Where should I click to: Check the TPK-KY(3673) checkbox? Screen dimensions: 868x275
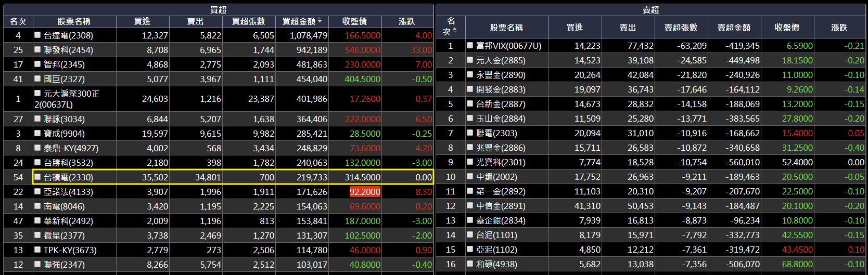click(x=37, y=250)
